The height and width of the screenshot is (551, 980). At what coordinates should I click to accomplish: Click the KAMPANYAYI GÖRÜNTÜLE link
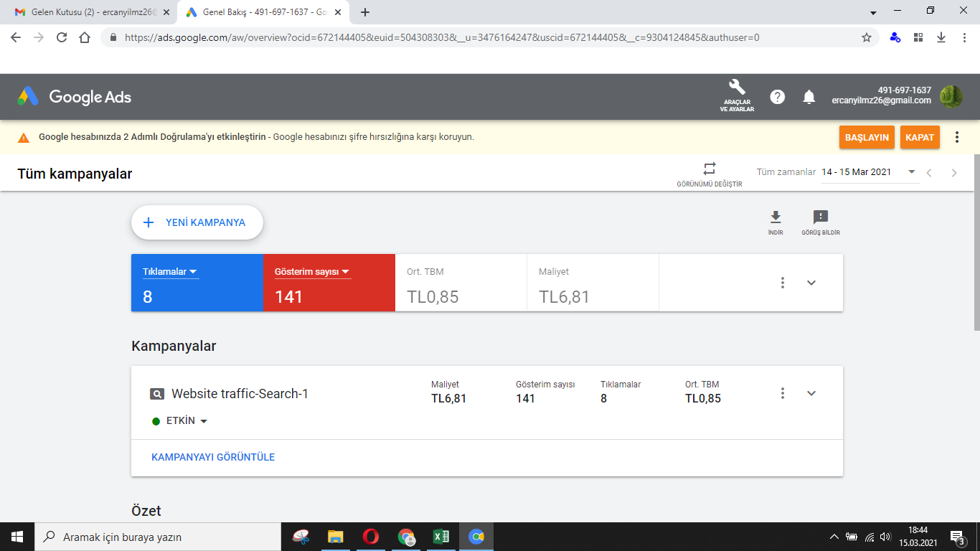pos(213,457)
